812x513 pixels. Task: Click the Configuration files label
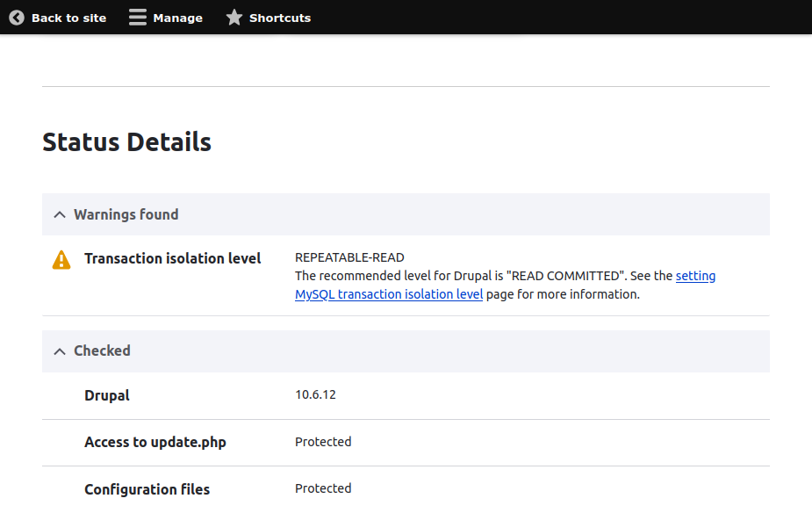[147, 489]
